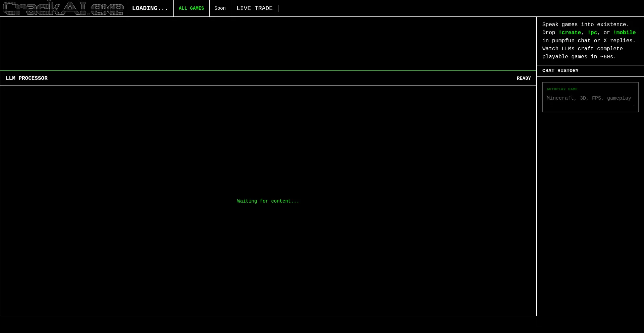Click the CHAT HISTORY header

[x=560, y=71]
